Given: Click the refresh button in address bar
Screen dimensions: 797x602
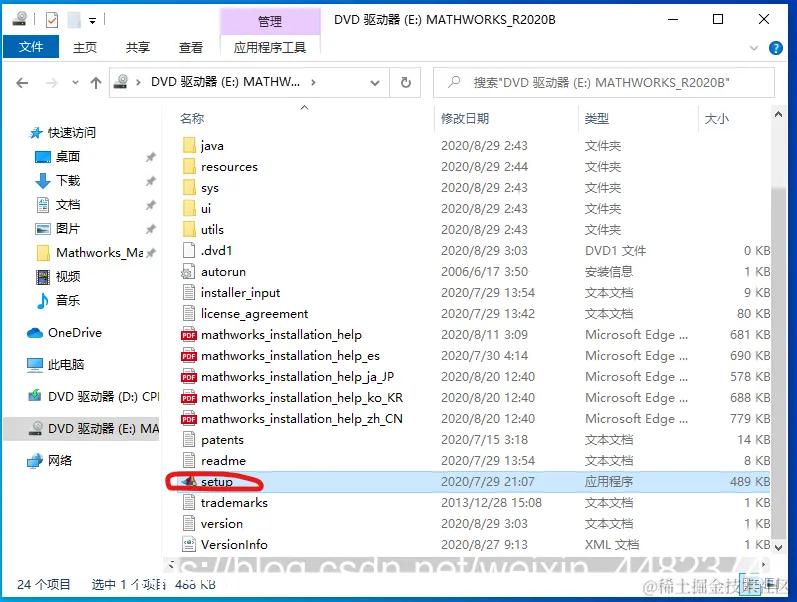Looking at the screenshot, I should [x=406, y=82].
